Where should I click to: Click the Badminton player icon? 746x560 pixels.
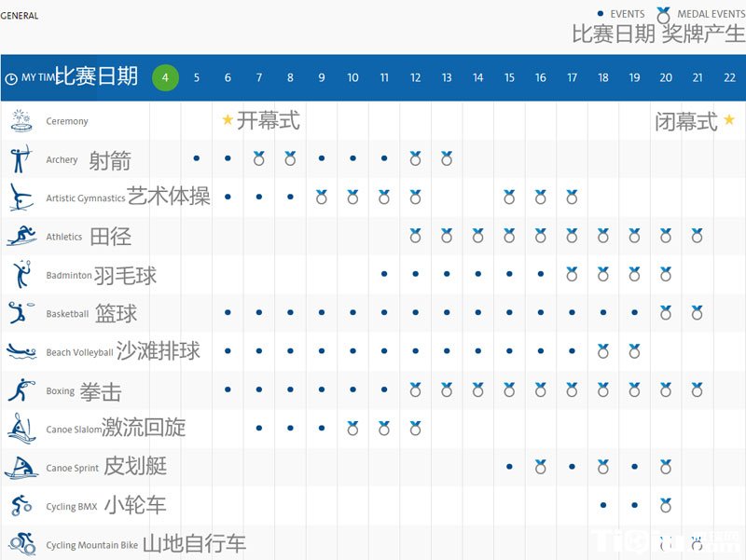(21, 275)
